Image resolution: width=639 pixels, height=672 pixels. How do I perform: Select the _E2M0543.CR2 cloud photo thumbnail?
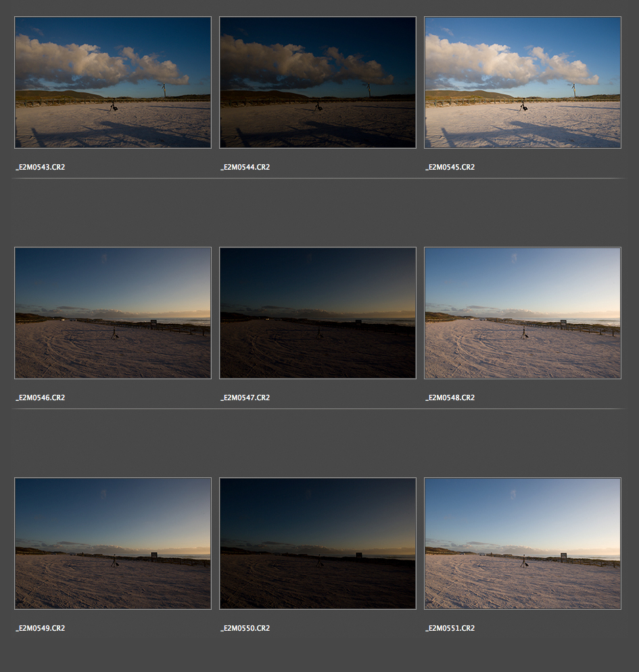pos(113,82)
